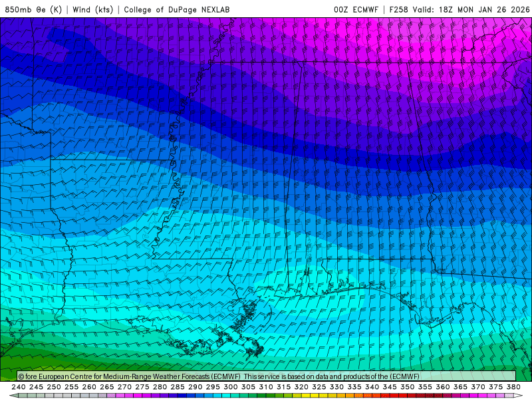The width and height of the screenshot is (532, 399).
Task: Click the 370 value on the color scale
Action: [478, 387]
